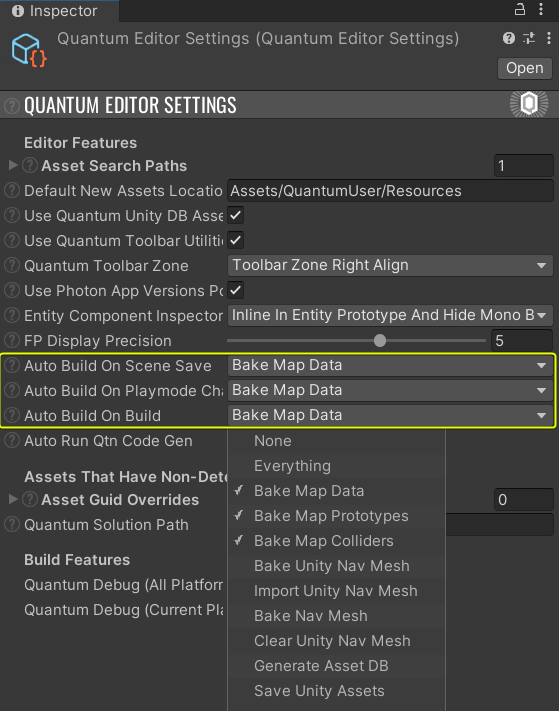The height and width of the screenshot is (711, 559).
Task: Click help icon for Entity Component Inspector
Action: click(12, 315)
